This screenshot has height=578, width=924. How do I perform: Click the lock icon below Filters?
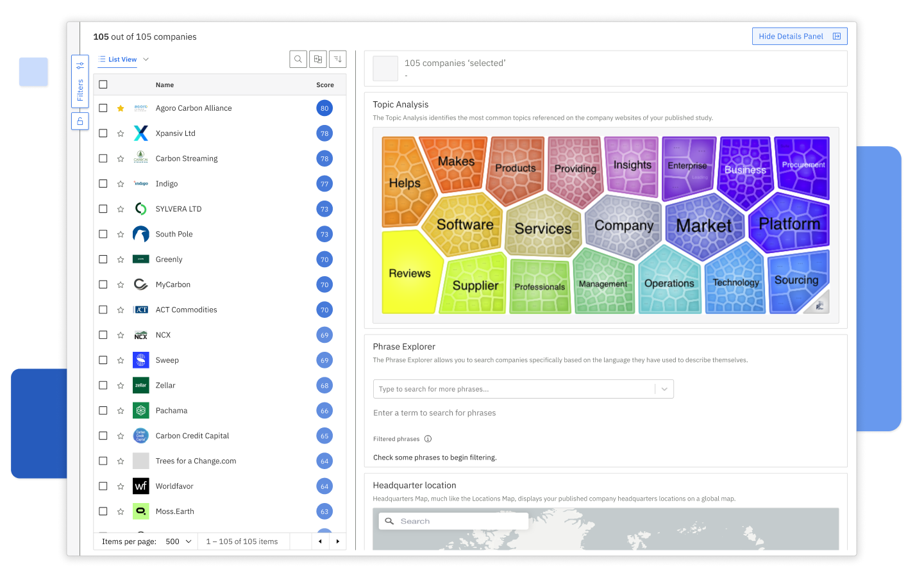pyautogui.click(x=80, y=121)
